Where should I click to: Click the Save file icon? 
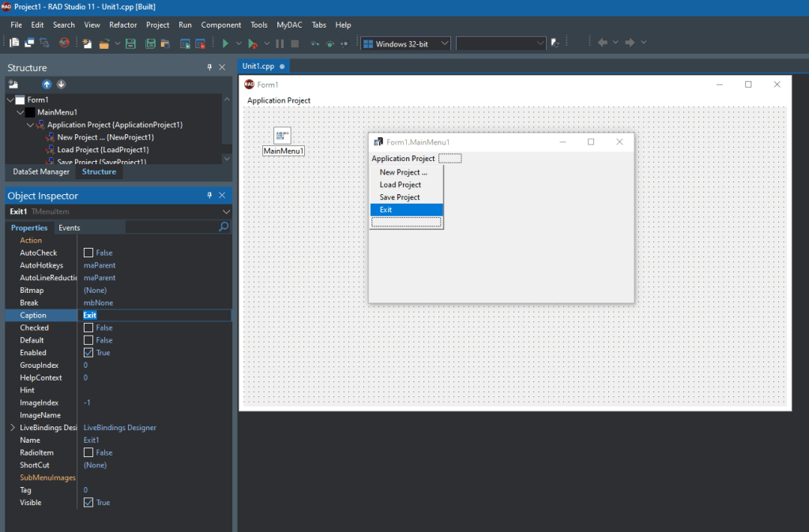click(130, 44)
